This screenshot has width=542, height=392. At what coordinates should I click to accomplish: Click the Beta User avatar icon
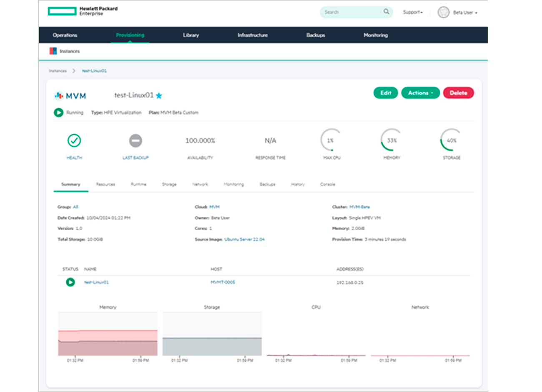(x=443, y=12)
